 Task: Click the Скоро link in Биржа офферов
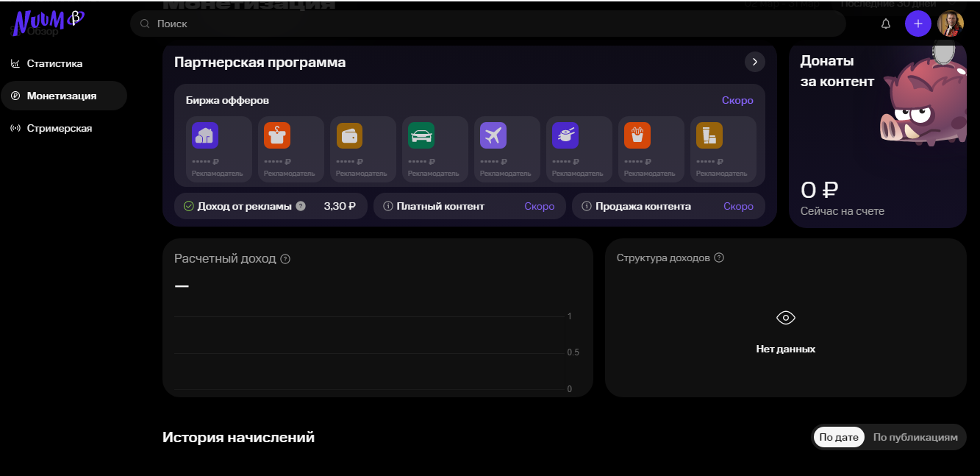737,99
